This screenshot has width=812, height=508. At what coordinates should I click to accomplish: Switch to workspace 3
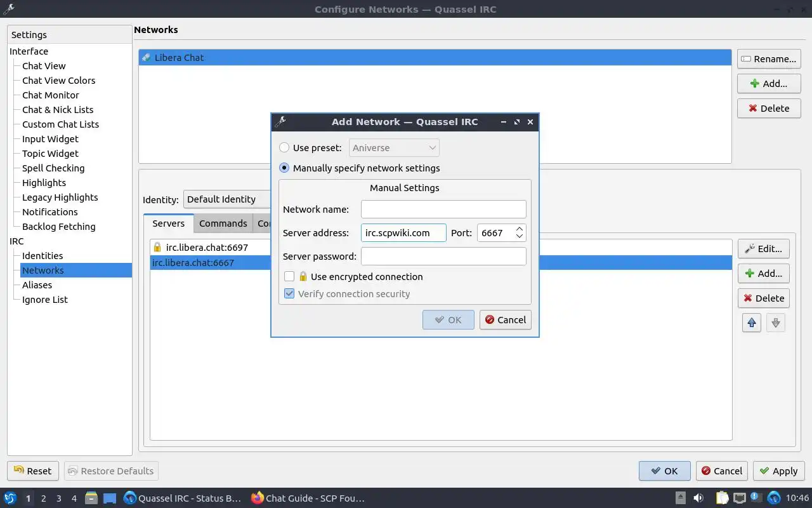pos(58,498)
